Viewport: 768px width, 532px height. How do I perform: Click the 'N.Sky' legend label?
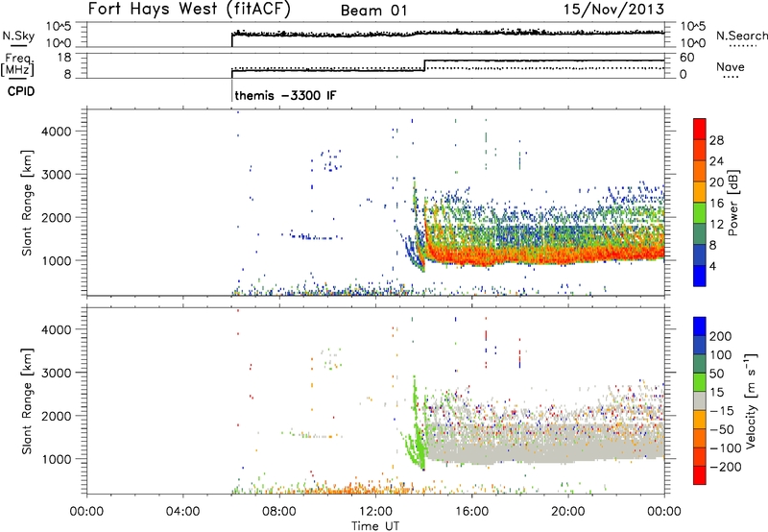coord(18,36)
